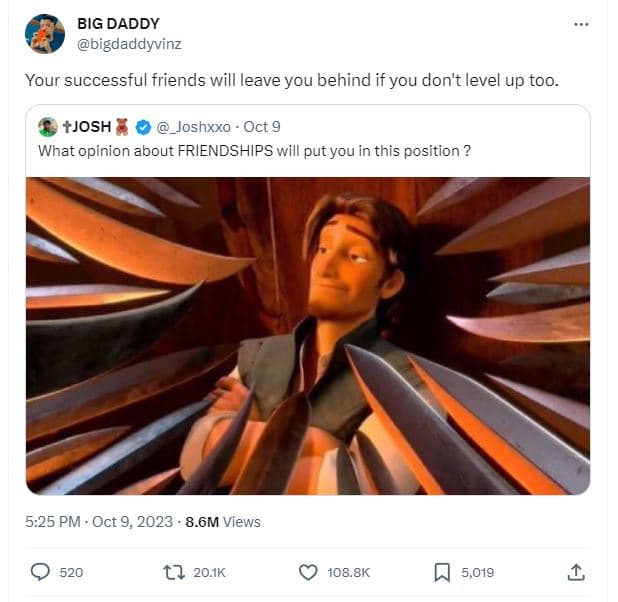Click the blue verified badge next to JOSH
The image size is (618, 602).
pos(143,127)
